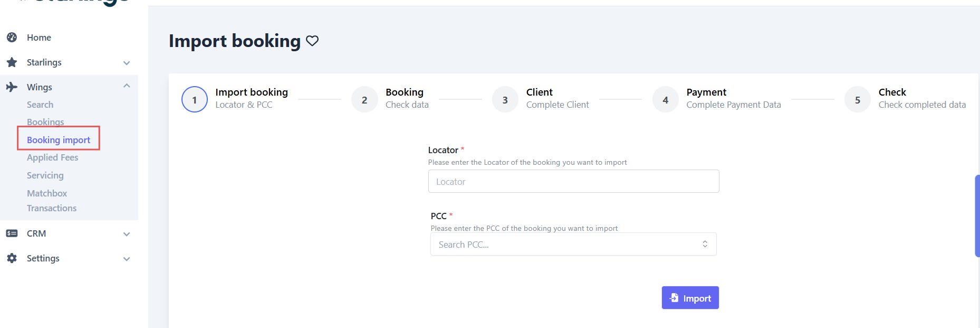Click the Starlings star icon
Image resolution: width=980 pixels, height=328 pixels.
point(12,62)
